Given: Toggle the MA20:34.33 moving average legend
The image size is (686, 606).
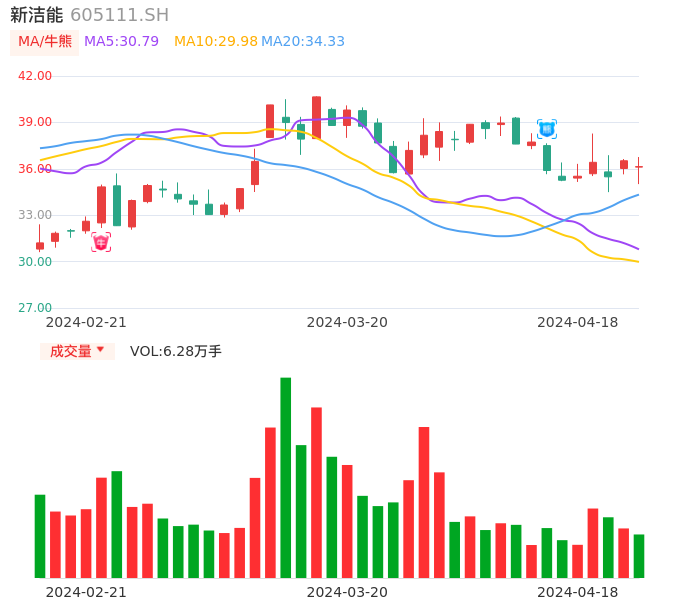Looking at the screenshot, I should [x=303, y=42].
